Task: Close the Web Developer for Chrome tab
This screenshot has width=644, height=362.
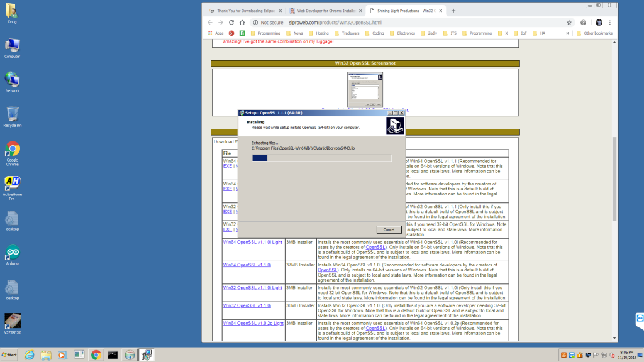Action: [x=360, y=11]
